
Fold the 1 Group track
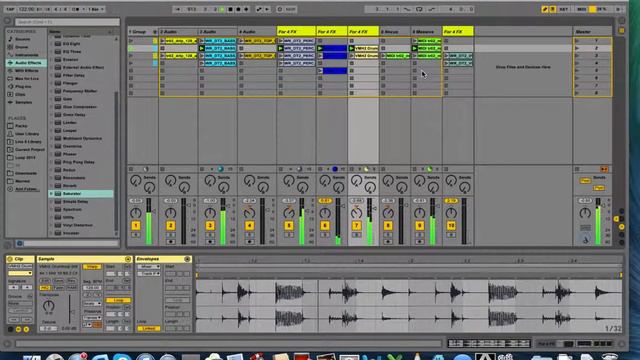(155, 32)
